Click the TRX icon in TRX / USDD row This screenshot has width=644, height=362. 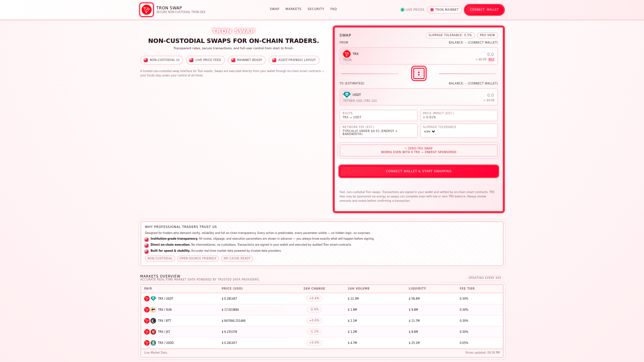tap(147, 343)
